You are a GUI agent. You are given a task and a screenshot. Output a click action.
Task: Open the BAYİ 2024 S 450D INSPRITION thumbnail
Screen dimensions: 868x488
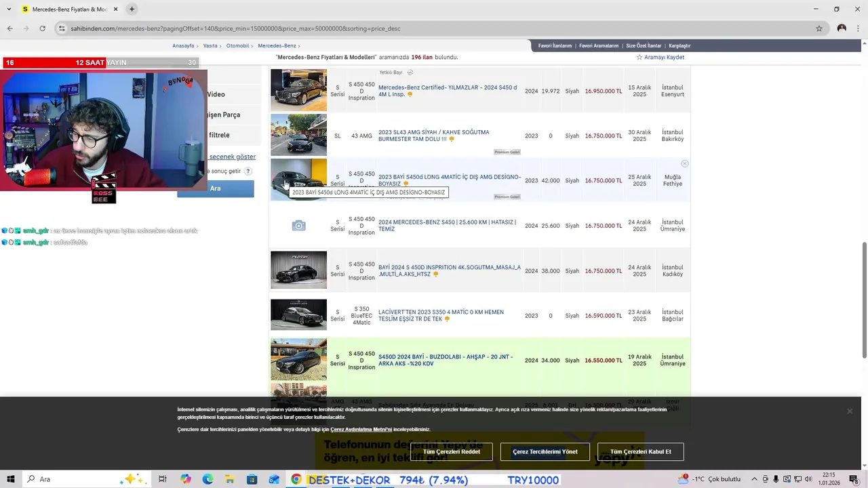coord(298,270)
